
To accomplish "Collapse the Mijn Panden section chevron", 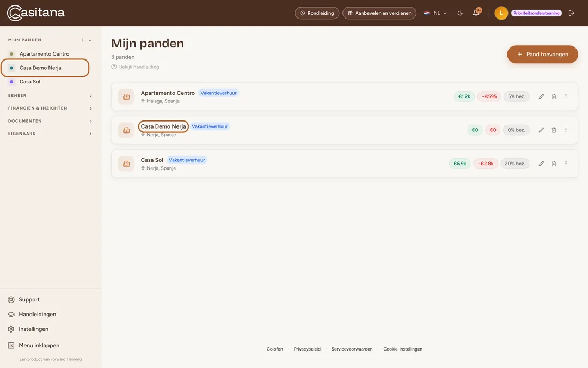I will 90,40.
